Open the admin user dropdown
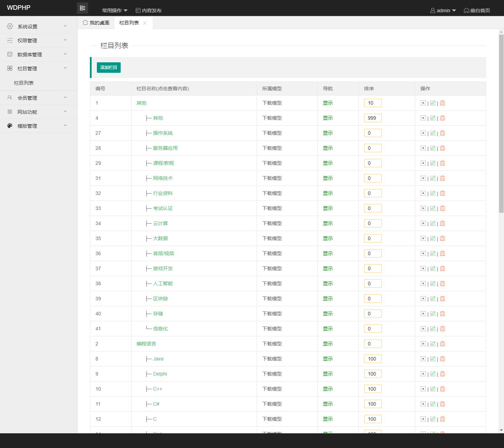 [443, 10]
